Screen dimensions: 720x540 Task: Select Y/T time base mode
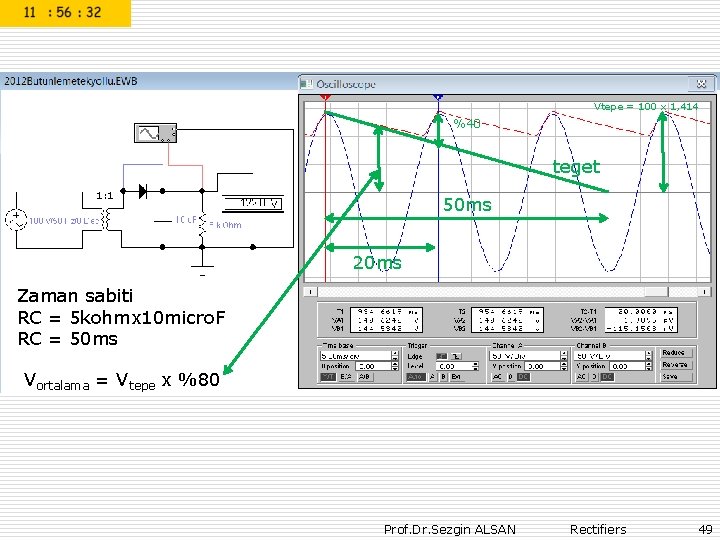pos(328,377)
